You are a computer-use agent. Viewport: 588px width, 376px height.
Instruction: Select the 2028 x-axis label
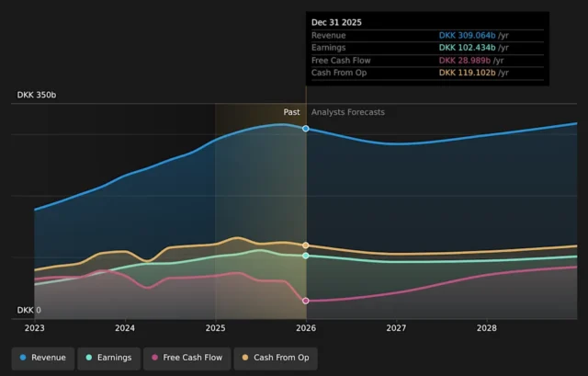coord(487,328)
